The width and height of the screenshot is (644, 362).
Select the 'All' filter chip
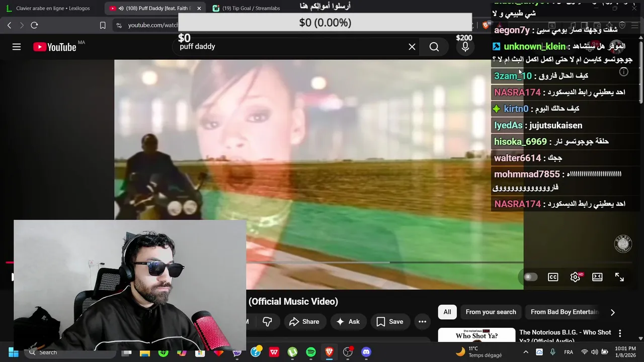[447, 312]
